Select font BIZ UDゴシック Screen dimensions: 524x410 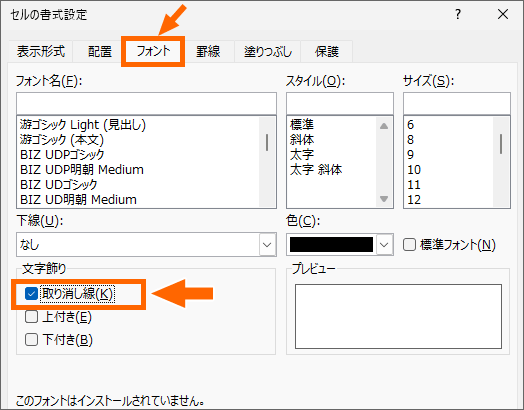click(x=58, y=185)
